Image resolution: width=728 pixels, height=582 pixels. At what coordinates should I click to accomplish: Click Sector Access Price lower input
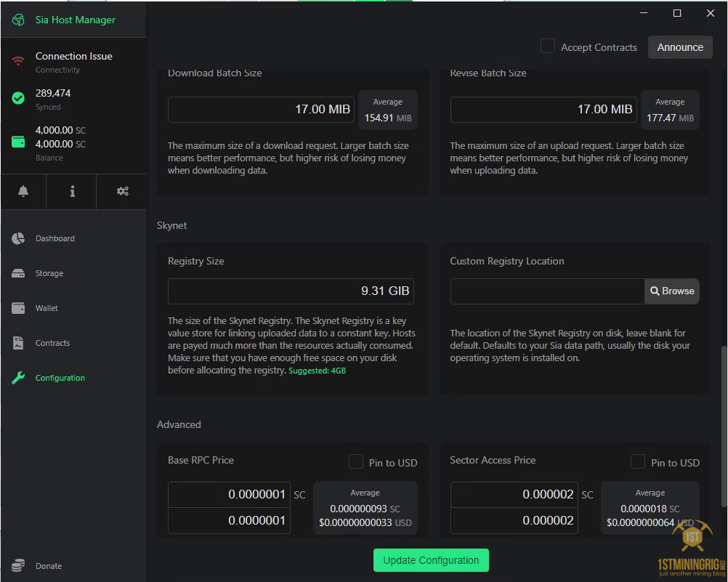tap(514, 521)
